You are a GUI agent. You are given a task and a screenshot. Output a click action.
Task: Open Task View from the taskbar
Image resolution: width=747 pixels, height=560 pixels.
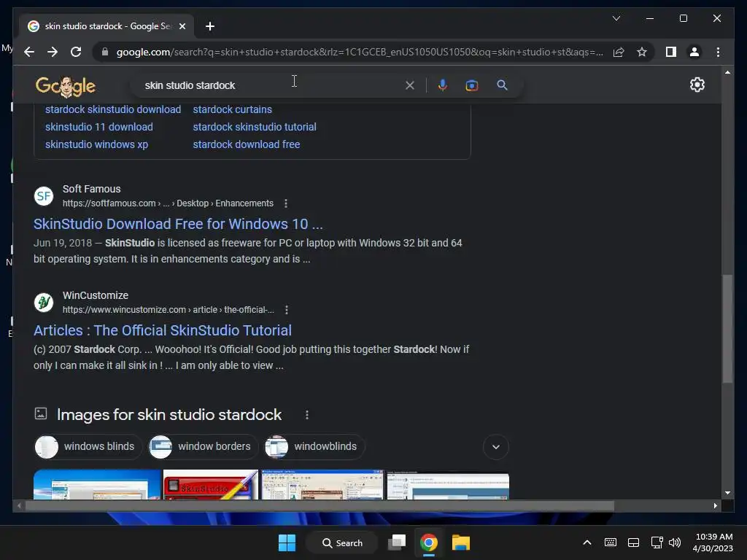pos(396,542)
